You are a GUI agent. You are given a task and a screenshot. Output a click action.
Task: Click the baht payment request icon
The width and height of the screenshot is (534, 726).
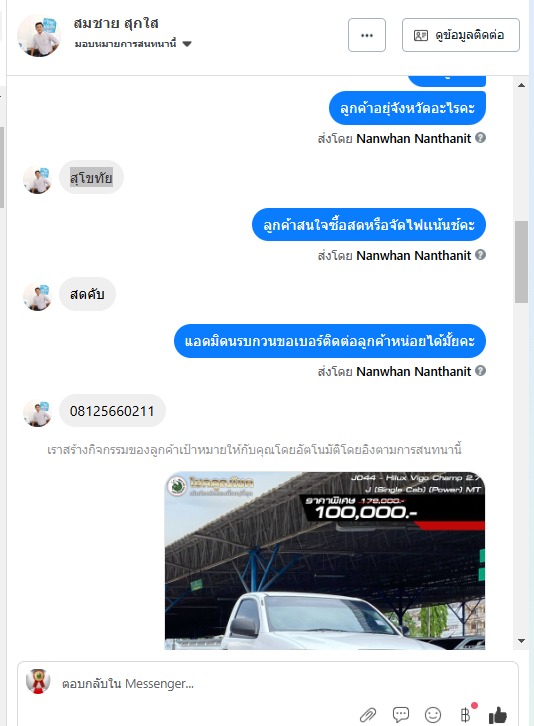click(x=466, y=714)
